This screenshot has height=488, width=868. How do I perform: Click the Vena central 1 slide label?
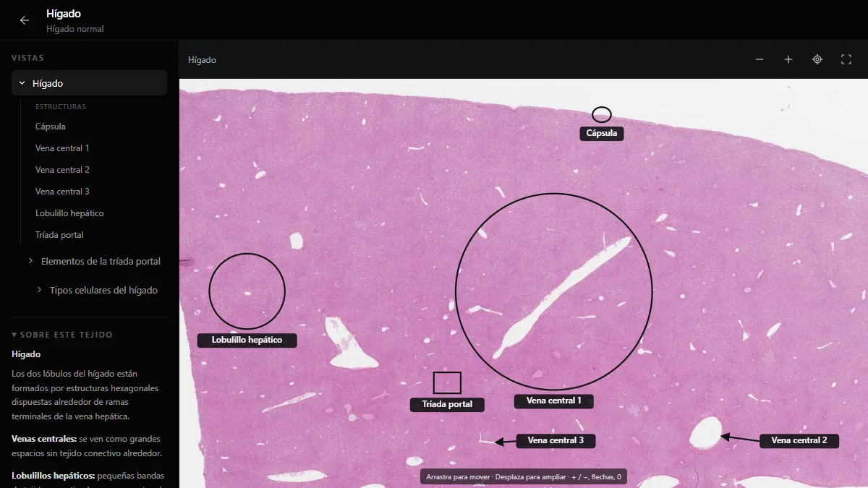coord(554,401)
